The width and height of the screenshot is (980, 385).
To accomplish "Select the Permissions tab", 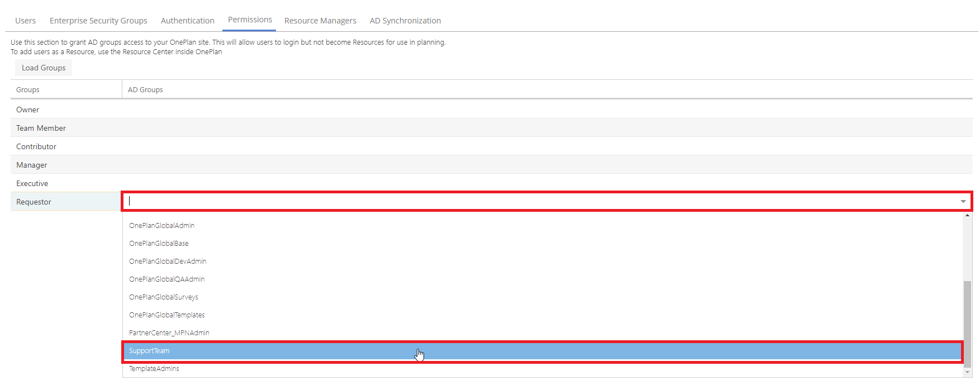I will coord(250,20).
